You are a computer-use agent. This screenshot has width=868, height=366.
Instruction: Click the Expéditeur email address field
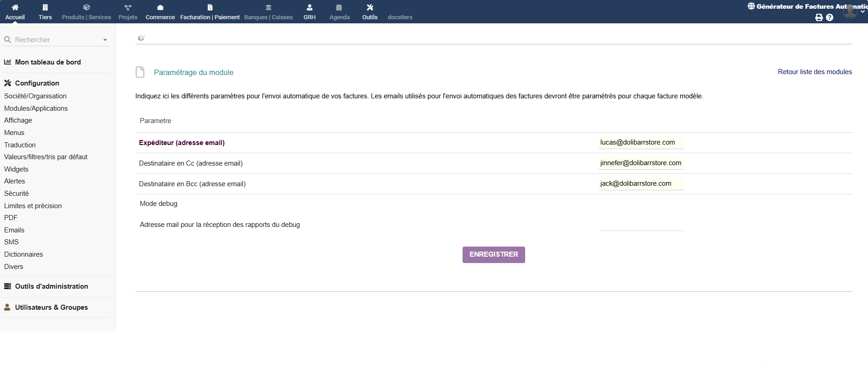click(x=641, y=143)
